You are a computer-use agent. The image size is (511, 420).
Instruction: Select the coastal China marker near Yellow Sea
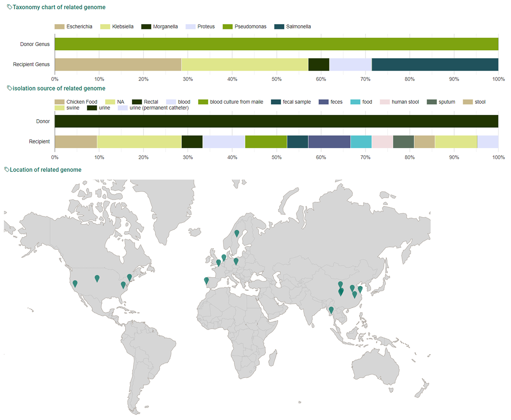tap(360, 289)
